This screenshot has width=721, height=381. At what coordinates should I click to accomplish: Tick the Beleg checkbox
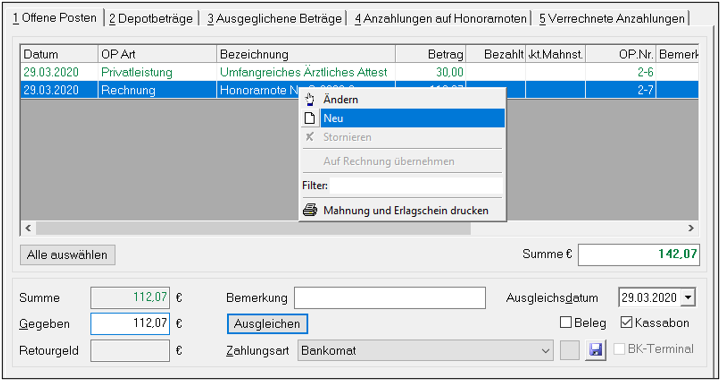click(x=566, y=322)
